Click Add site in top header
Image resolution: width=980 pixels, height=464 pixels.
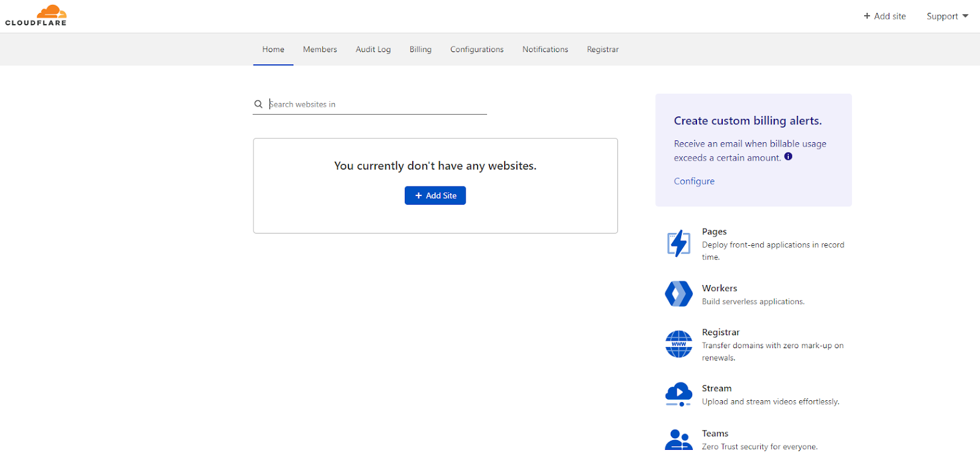point(884,16)
